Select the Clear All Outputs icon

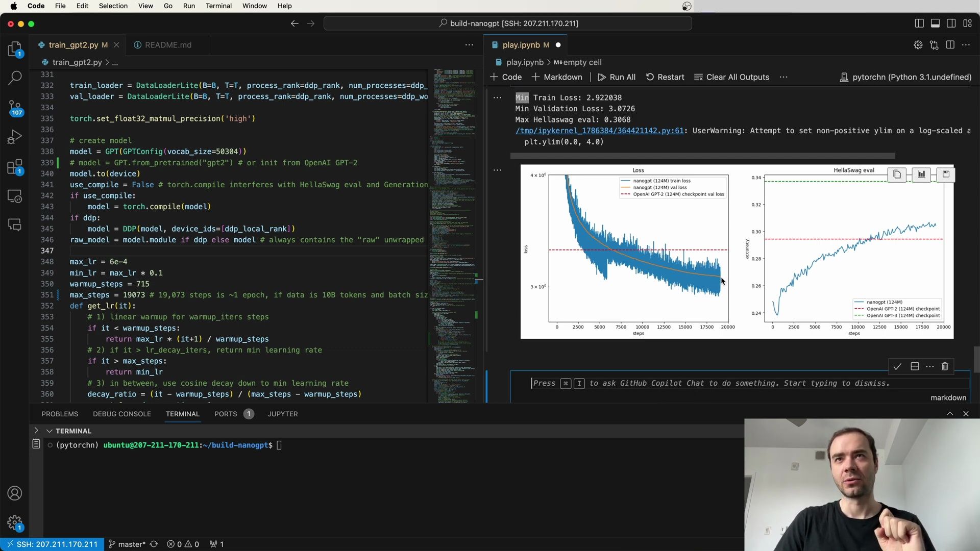click(699, 77)
